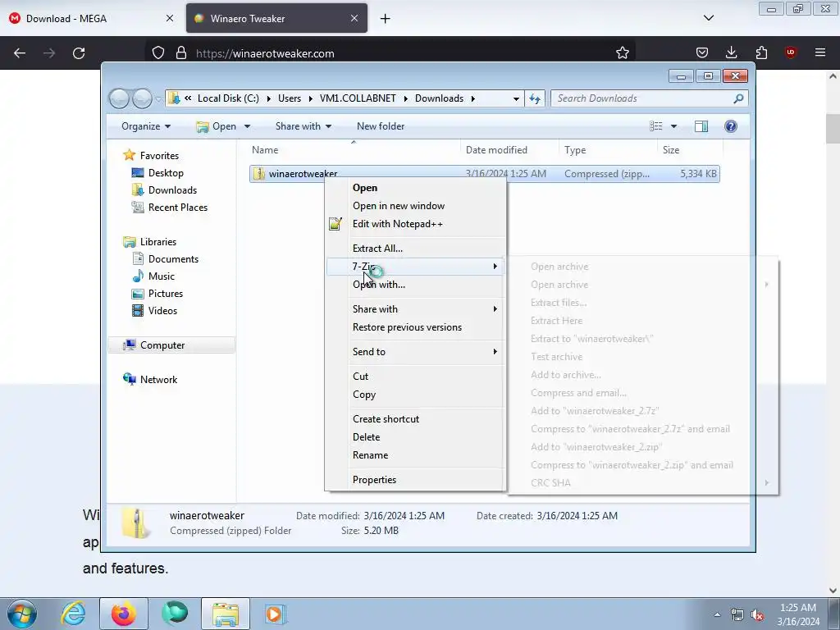
Task: Select Desktop under Favorites
Action: pos(166,173)
